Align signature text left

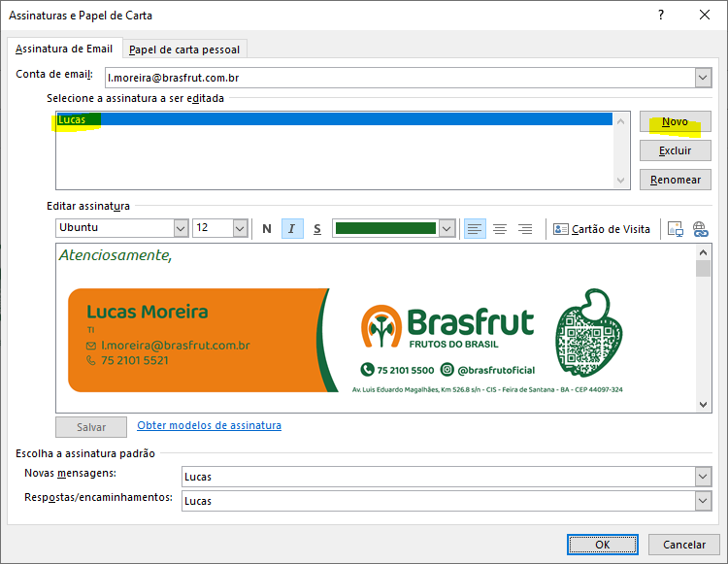475,229
